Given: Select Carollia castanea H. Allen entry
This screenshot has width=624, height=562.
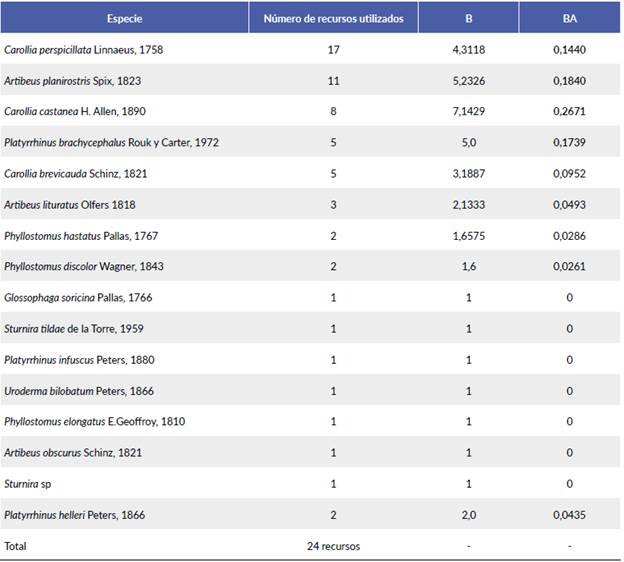Looking at the screenshot, I should 77,111.
